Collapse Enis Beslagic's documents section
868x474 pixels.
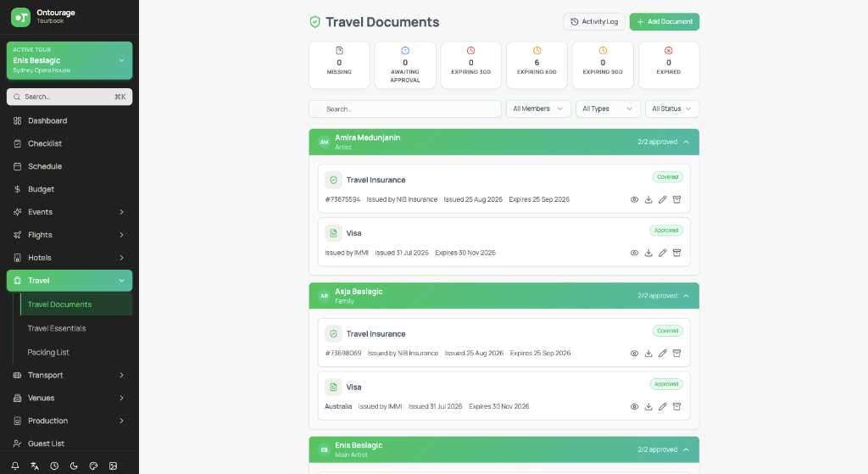click(x=686, y=449)
